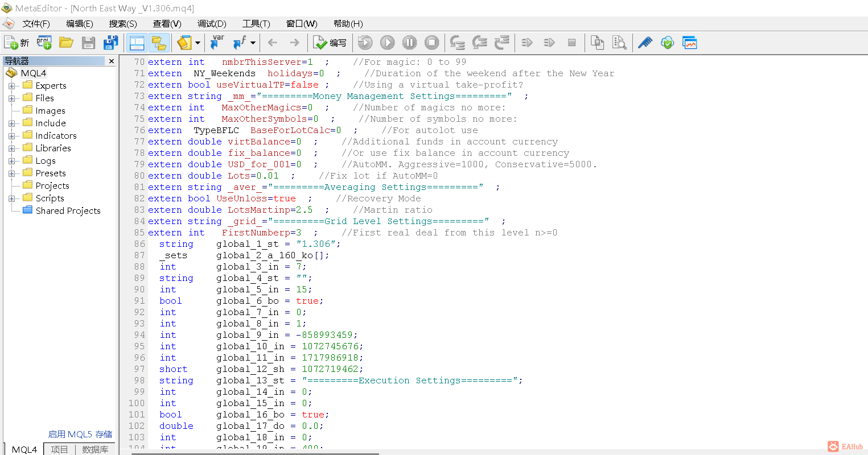Stop debugging with the round stop button

(x=432, y=43)
